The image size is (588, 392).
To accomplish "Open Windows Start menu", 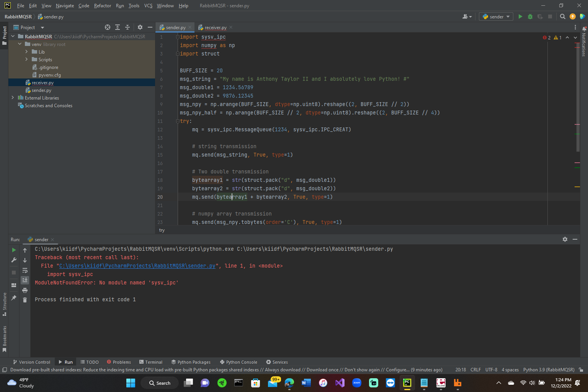I will 131,383.
